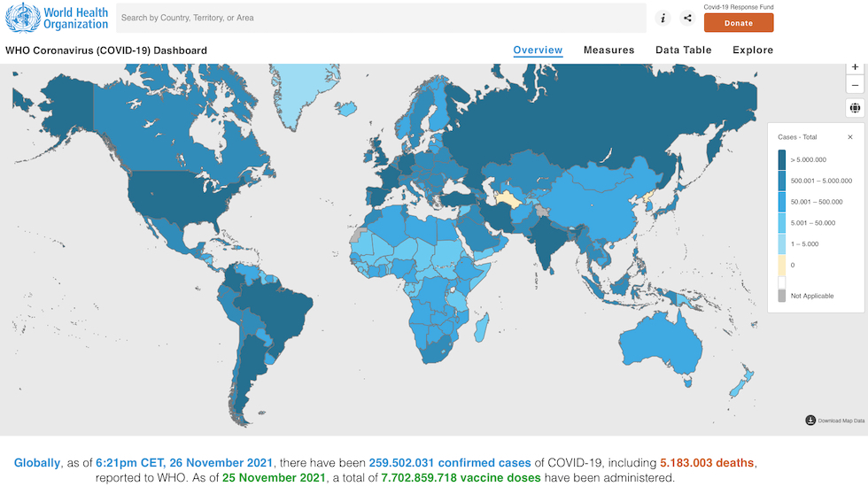Zoom in on the map
Viewport: 868px width, 494px height.
tap(855, 67)
